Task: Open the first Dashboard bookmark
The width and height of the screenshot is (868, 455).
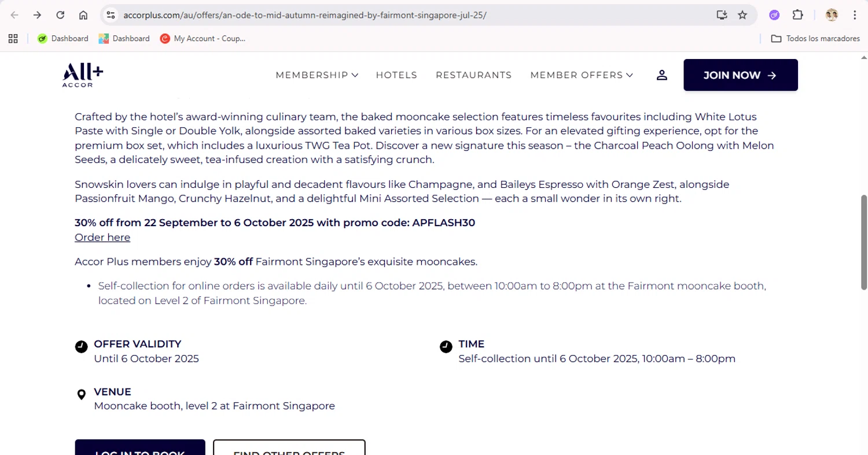Action: click(x=62, y=39)
